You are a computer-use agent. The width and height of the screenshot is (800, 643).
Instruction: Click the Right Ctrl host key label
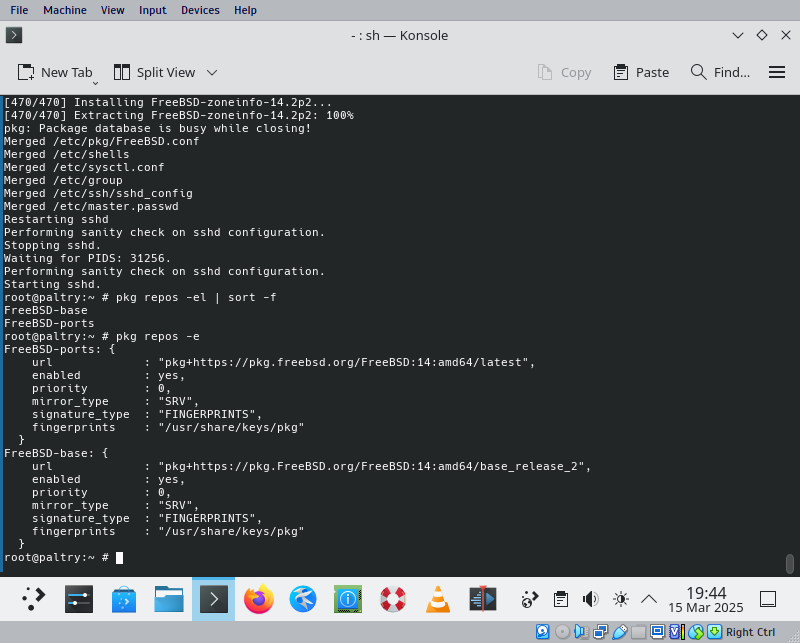click(x=750, y=632)
